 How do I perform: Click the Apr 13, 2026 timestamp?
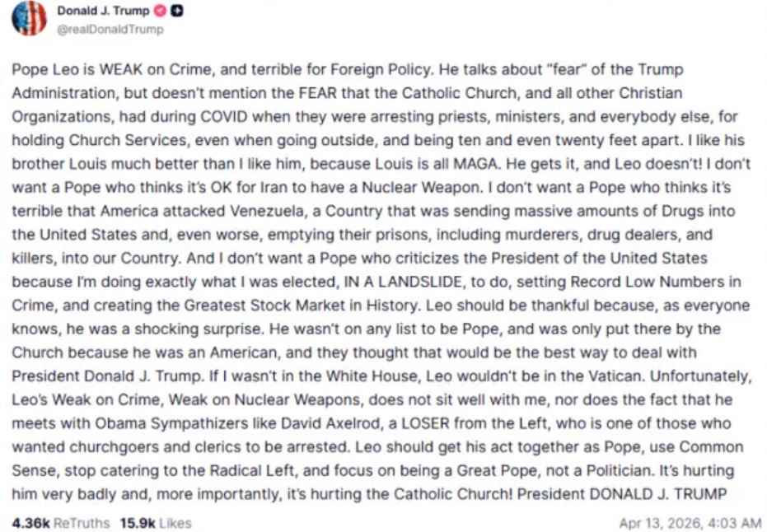pos(690,523)
